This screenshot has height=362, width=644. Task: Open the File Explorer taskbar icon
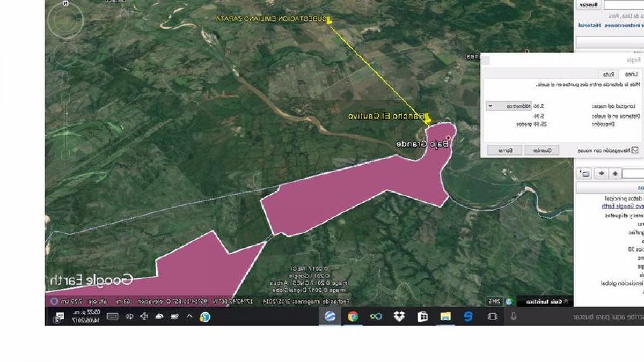[x=445, y=315]
